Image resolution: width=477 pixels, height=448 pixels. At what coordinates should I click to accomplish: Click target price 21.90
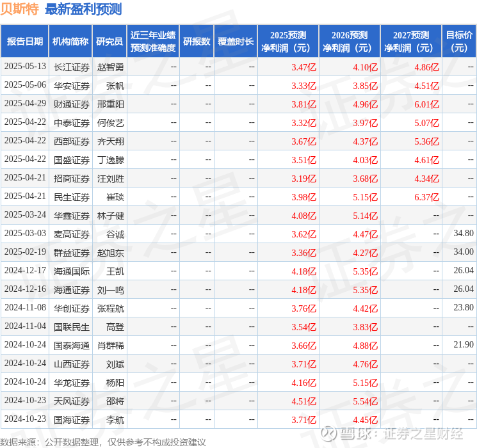tap(464, 344)
